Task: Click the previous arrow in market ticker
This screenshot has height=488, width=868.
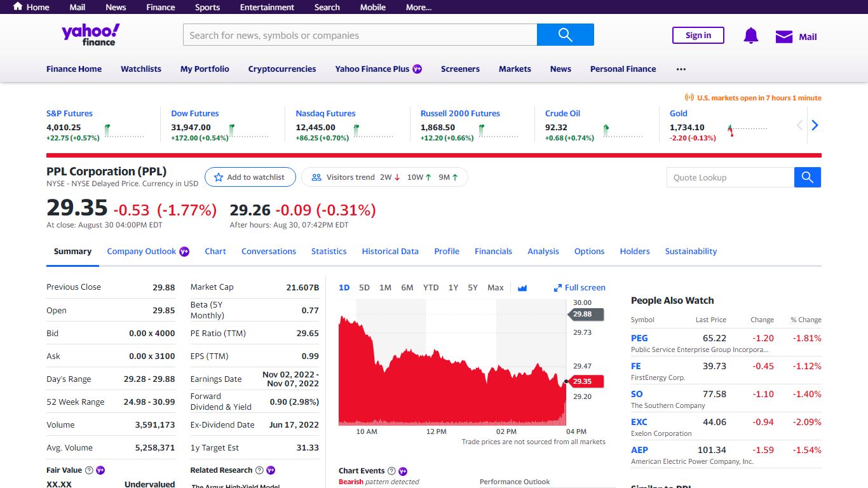Action: click(800, 125)
